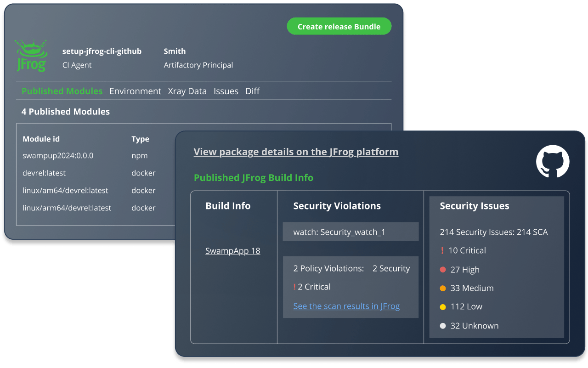Switch to the Environment tab
The image size is (588, 368).
coord(135,91)
